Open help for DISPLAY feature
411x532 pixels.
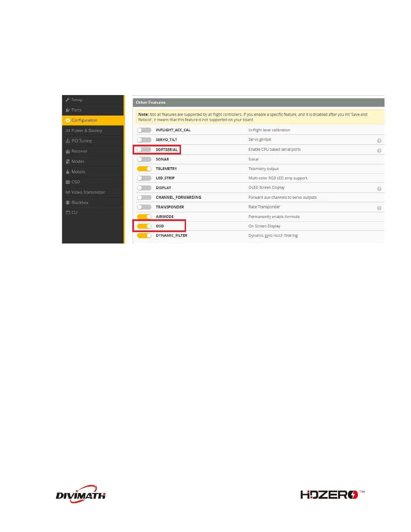(379, 189)
